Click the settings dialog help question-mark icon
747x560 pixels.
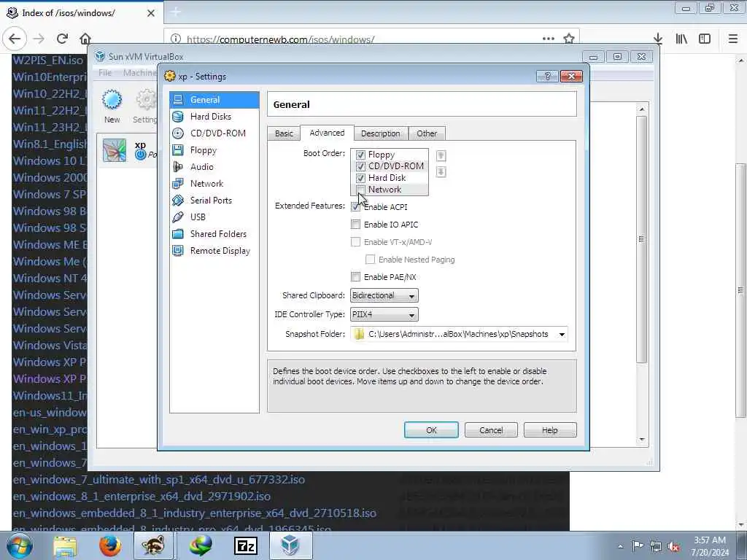[x=547, y=76]
